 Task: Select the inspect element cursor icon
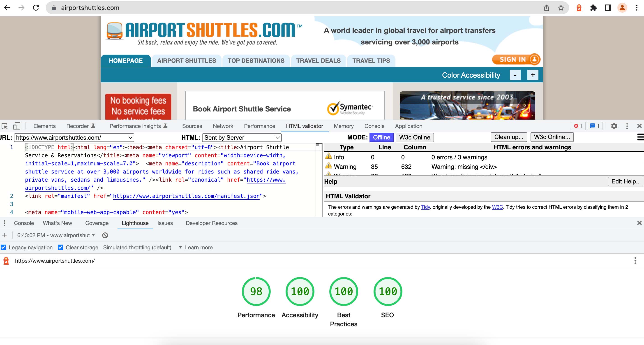5,126
